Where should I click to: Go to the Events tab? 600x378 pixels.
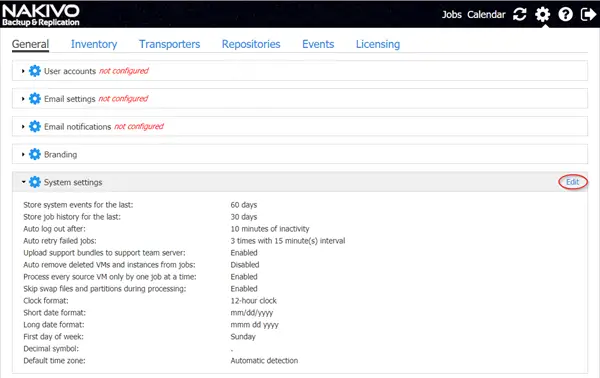click(318, 44)
